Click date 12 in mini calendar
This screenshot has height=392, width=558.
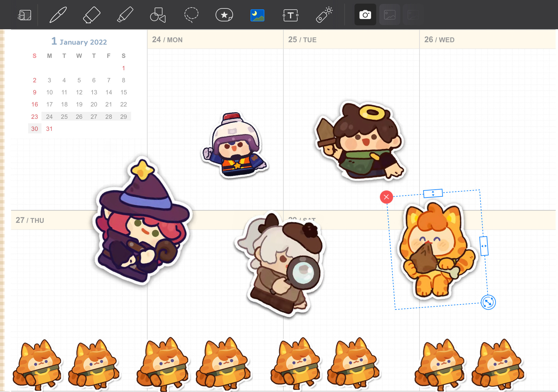pos(79,92)
